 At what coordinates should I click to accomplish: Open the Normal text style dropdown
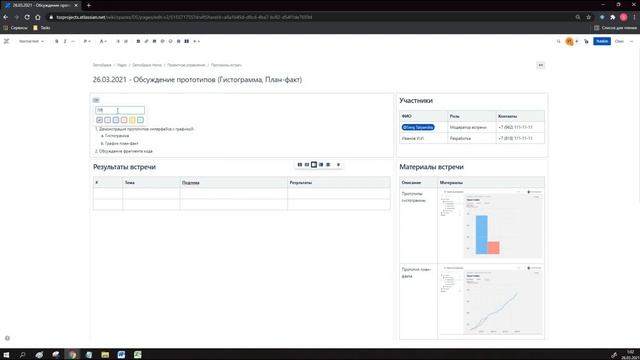click(x=31, y=41)
